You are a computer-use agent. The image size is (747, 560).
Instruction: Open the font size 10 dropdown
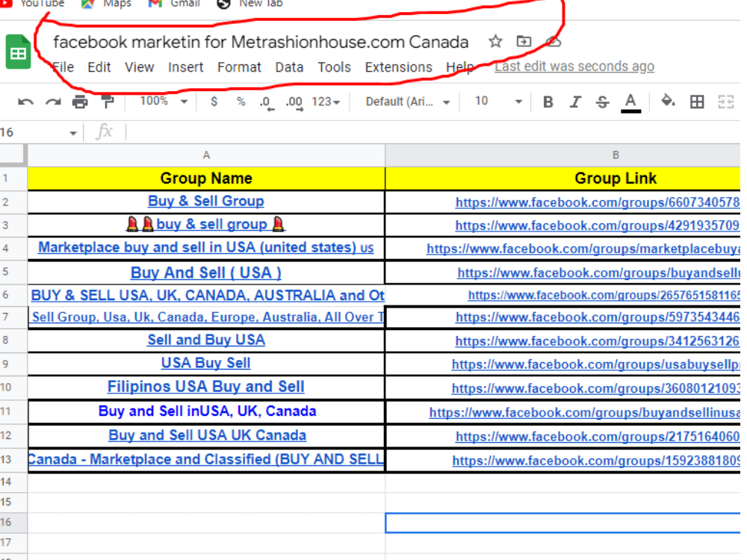[498, 101]
